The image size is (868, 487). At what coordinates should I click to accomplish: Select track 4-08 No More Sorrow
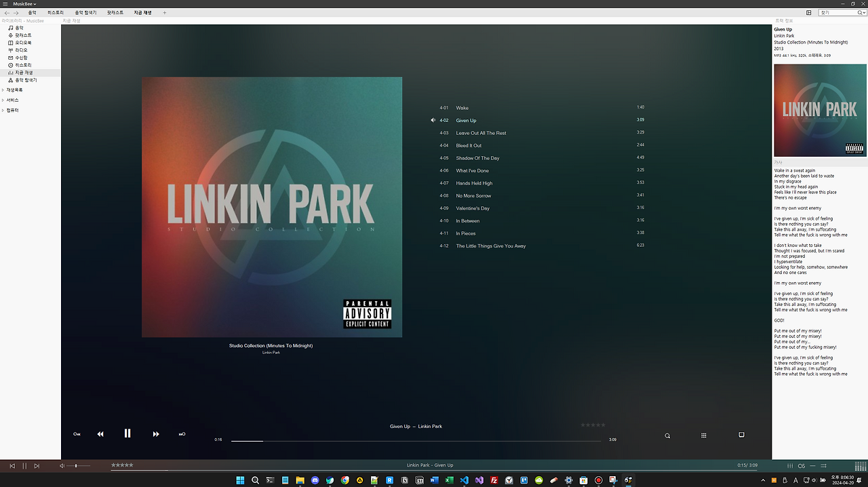point(541,195)
